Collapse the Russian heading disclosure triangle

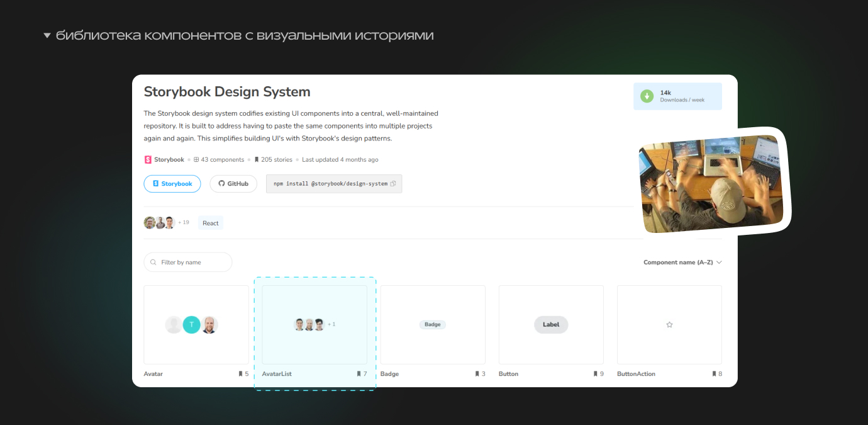[47, 36]
